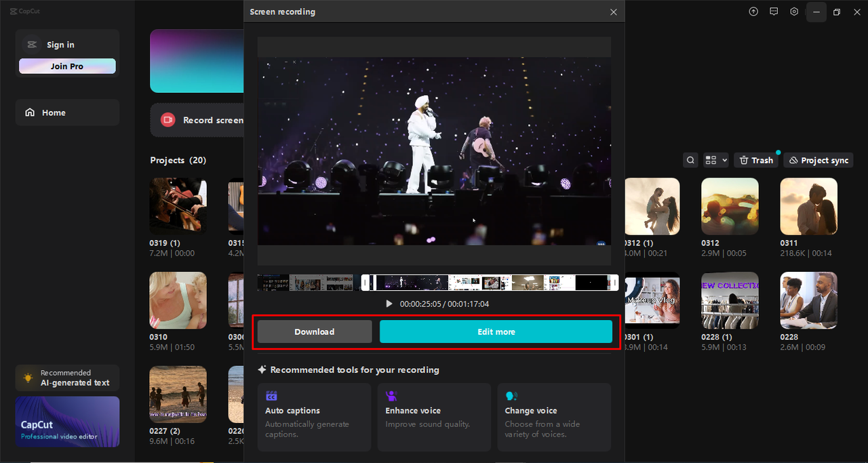The image size is (868, 463).
Task: Open the AI-generated text recommendation
Action: click(66, 377)
